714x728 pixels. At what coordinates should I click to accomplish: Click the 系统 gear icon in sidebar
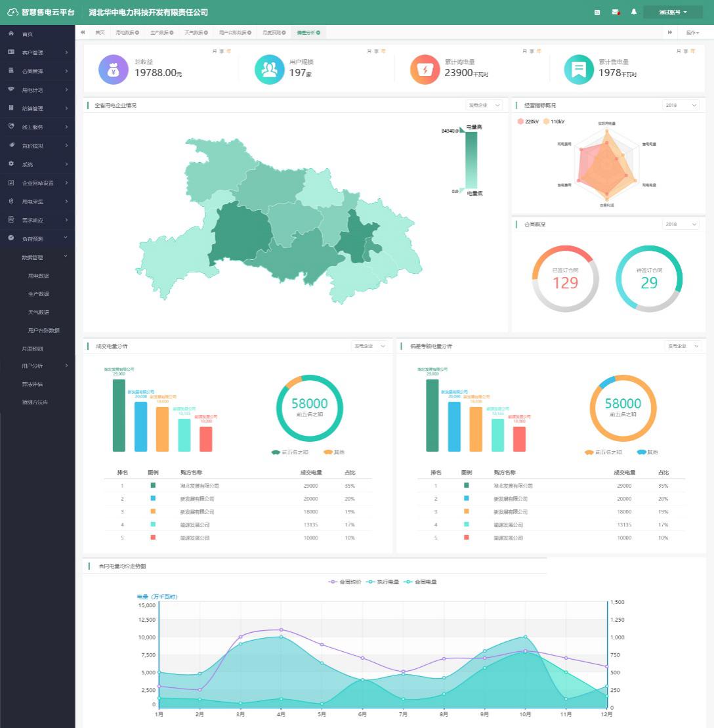11,163
